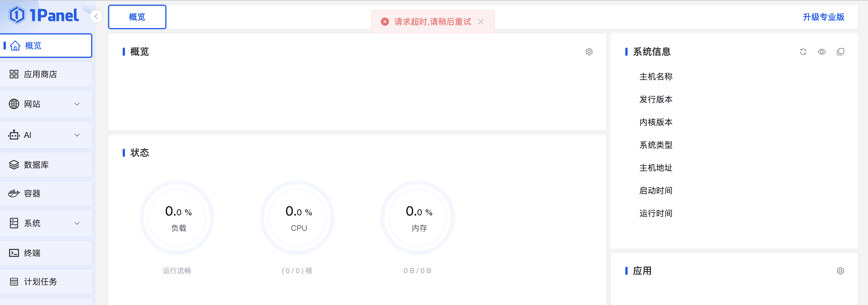Expand the AI submenu chevron

pyautogui.click(x=77, y=135)
